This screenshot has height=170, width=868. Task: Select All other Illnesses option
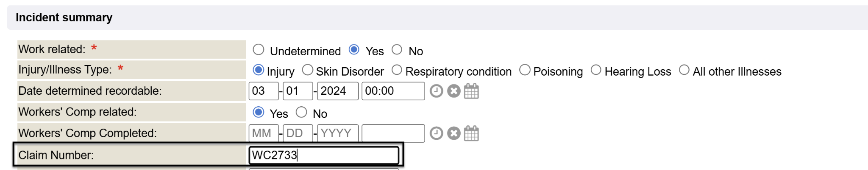click(x=684, y=70)
